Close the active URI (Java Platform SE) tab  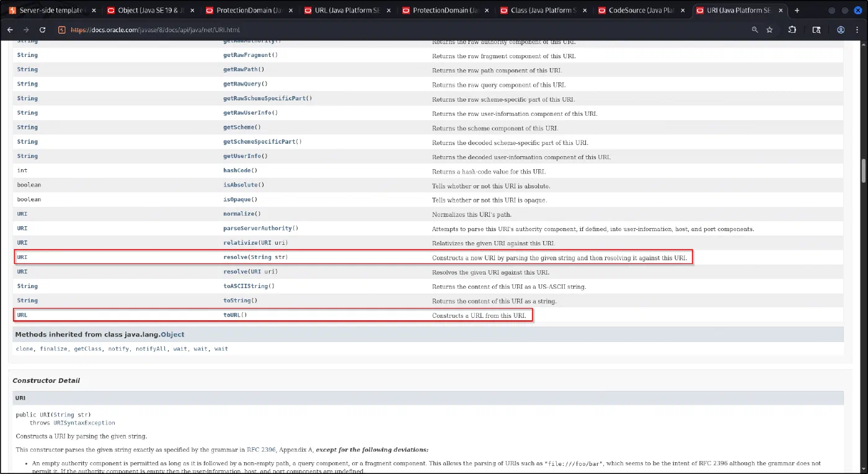[x=781, y=11]
